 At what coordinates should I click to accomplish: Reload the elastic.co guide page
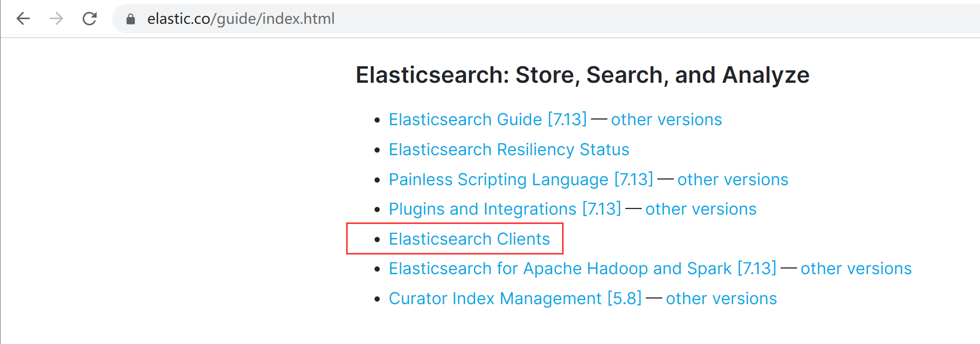pyautogui.click(x=89, y=19)
